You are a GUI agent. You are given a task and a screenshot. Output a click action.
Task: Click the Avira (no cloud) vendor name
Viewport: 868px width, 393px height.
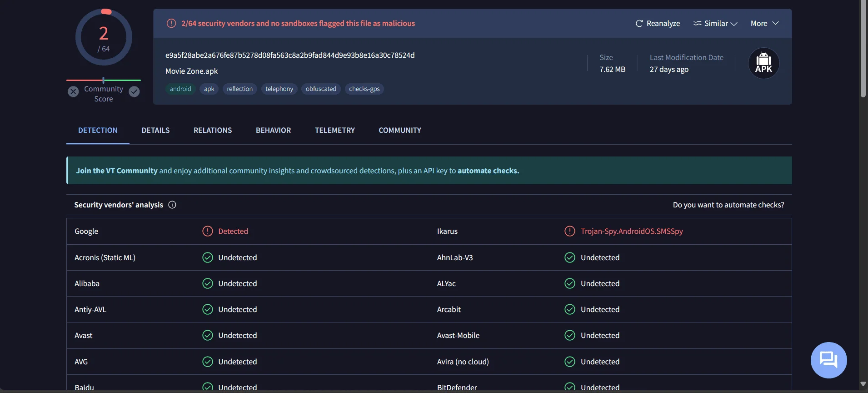(x=463, y=362)
